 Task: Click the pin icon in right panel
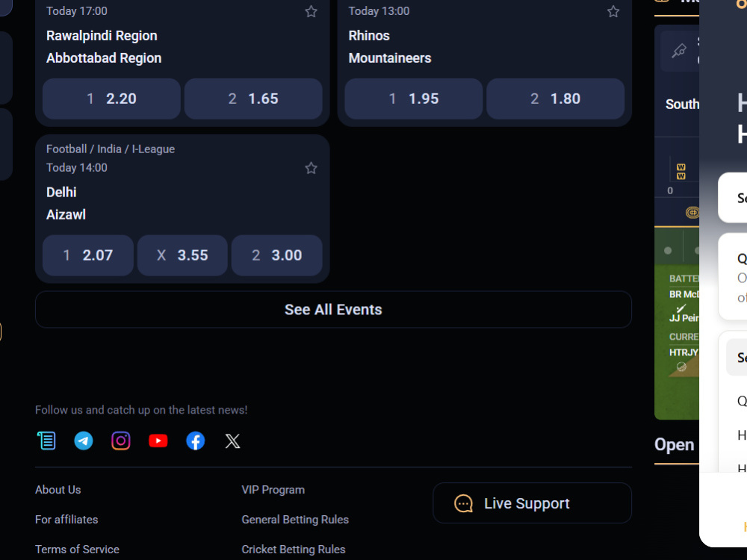679,51
